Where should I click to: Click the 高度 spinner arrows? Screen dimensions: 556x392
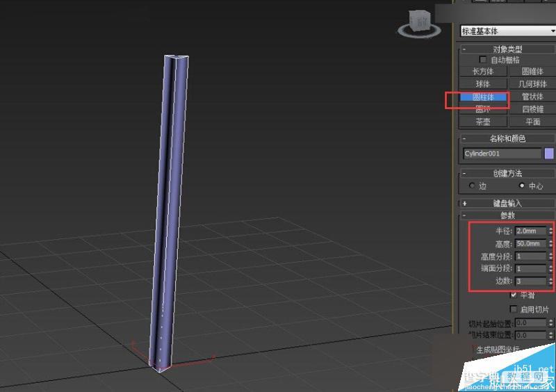[550, 243]
